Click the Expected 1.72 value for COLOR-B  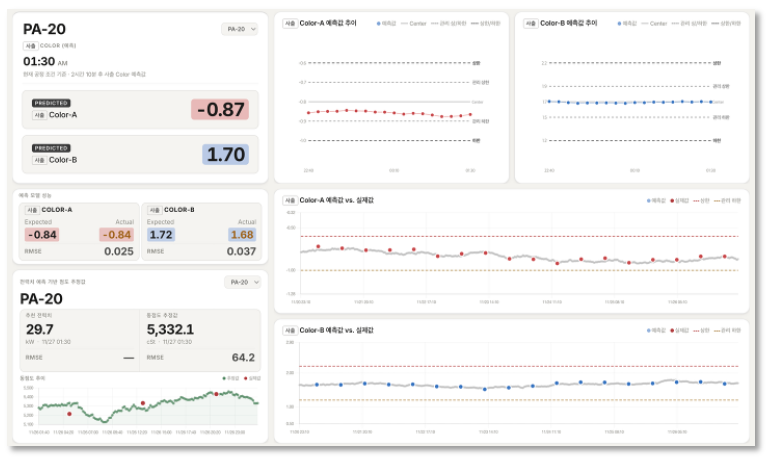coord(161,235)
